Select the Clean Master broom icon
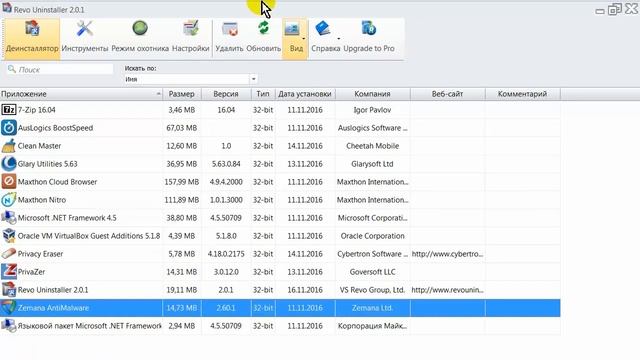Screen dimensions: 640x360 (x=9, y=146)
